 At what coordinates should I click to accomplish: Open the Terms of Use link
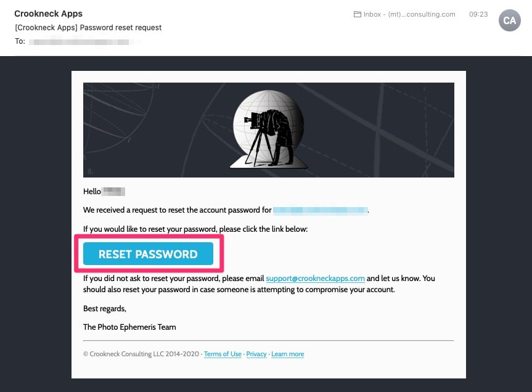point(223,354)
